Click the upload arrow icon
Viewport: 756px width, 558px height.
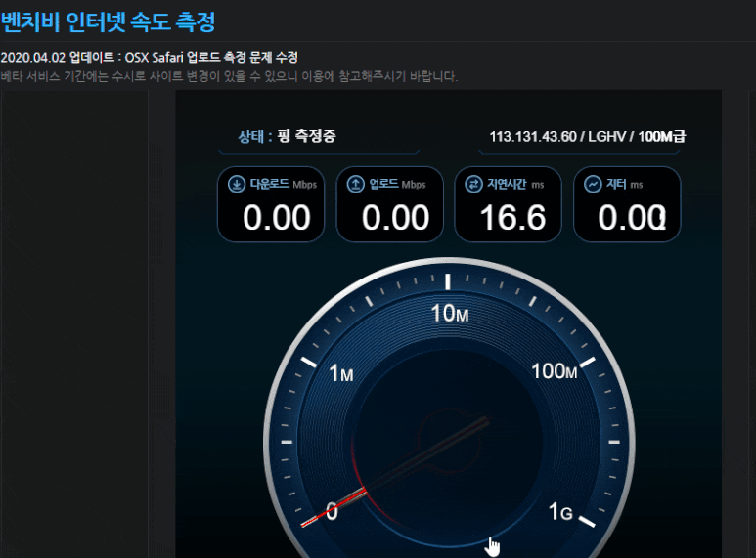pyautogui.click(x=355, y=184)
